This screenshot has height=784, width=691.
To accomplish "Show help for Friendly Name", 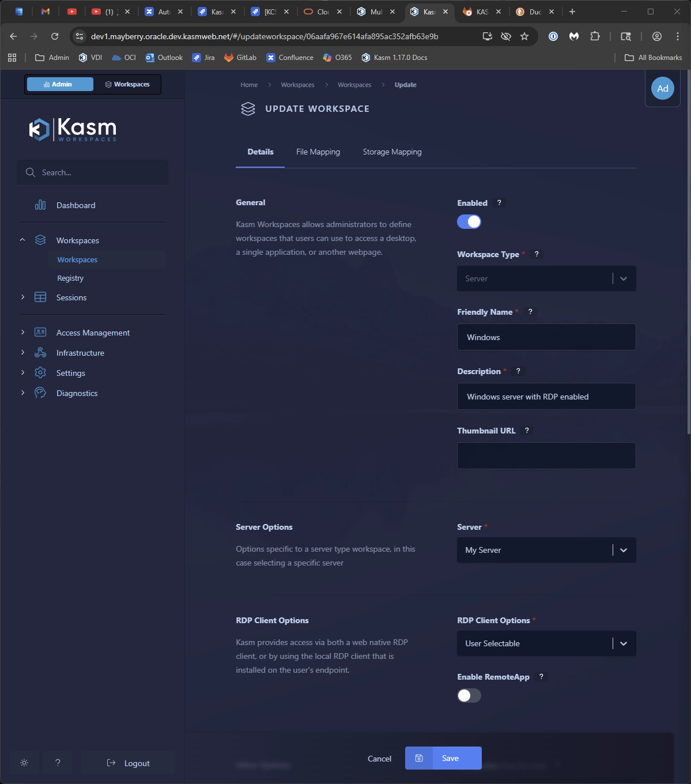I will coord(530,312).
